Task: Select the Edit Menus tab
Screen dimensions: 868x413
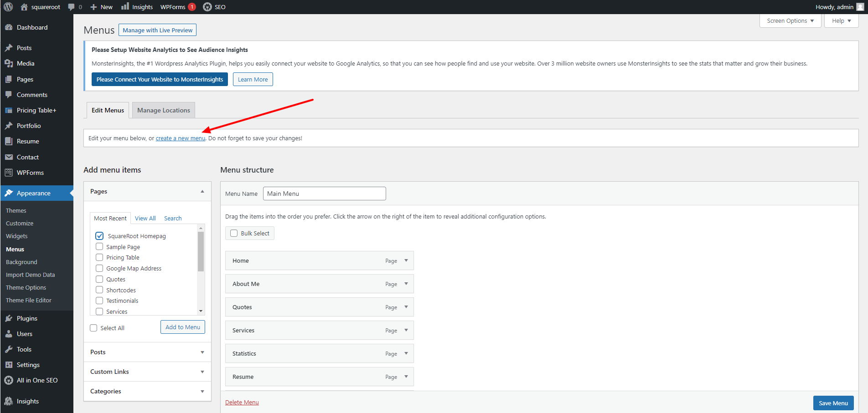Action: point(108,110)
